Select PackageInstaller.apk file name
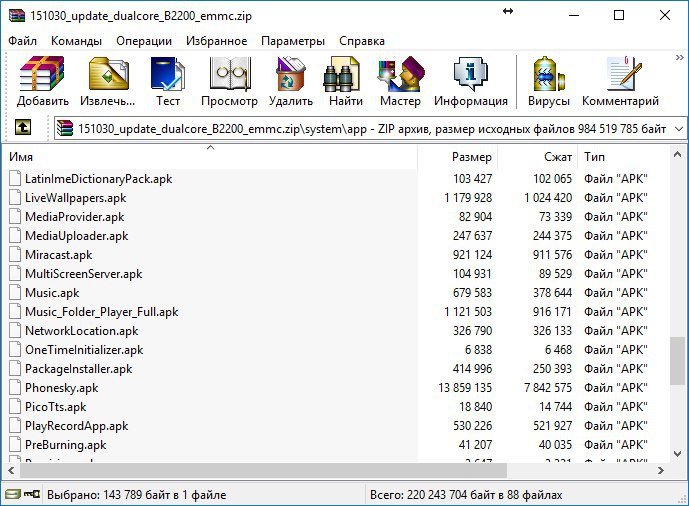 click(78, 369)
